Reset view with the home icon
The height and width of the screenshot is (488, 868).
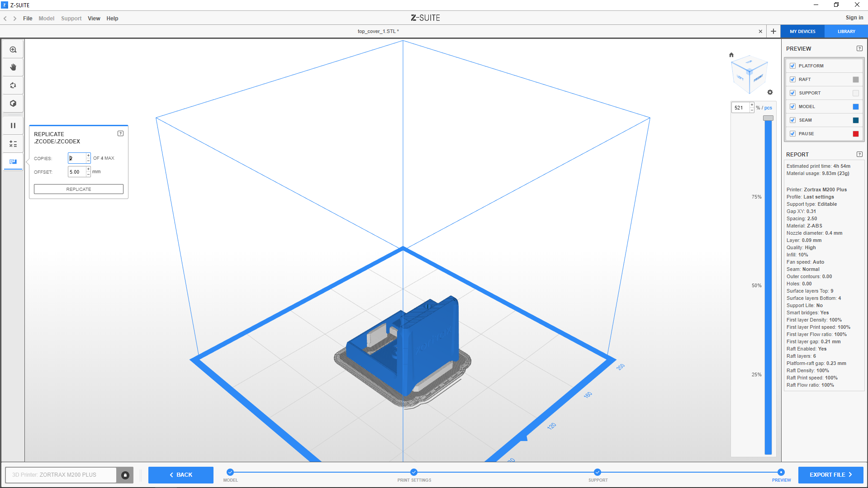(x=731, y=55)
